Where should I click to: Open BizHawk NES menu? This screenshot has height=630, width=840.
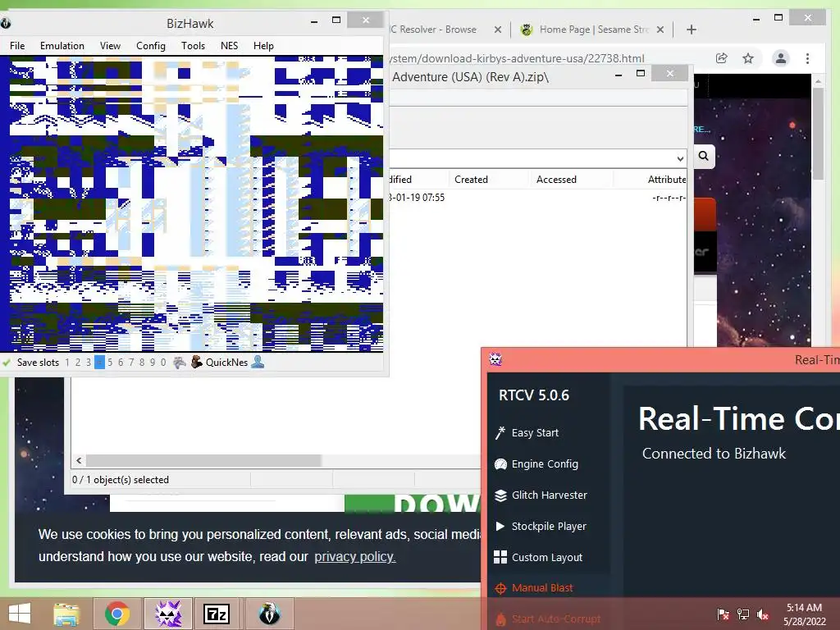pyautogui.click(x=230, y=46)
